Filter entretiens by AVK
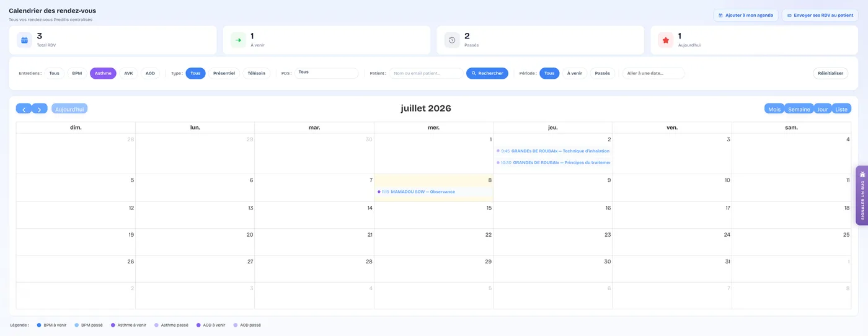This screenshot has width=868, height=336. click(128, 73)
